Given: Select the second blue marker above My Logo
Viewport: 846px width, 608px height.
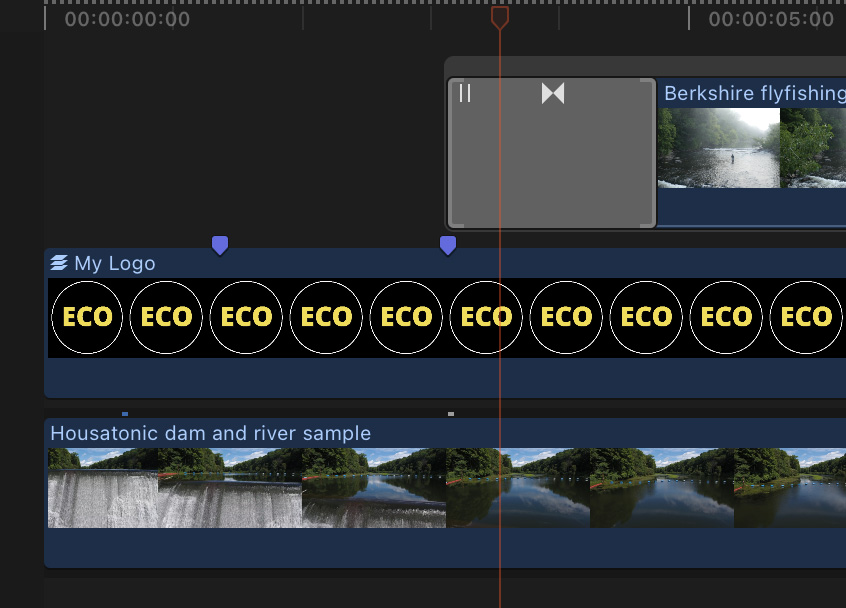Looking at the screenshot, I should (448, 245).
